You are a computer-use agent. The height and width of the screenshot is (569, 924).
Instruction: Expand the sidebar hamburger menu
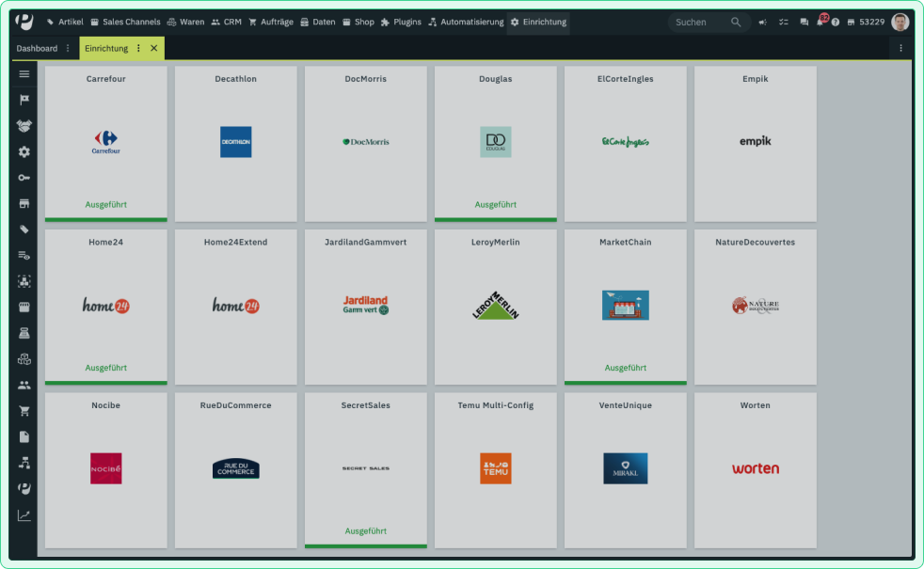[24, 73]
